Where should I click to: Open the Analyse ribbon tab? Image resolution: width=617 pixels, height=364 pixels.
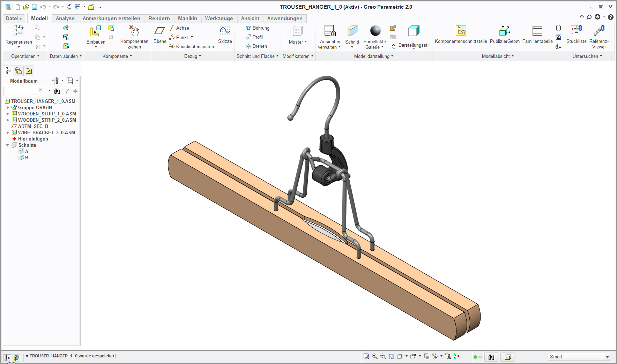pos(65,18)
